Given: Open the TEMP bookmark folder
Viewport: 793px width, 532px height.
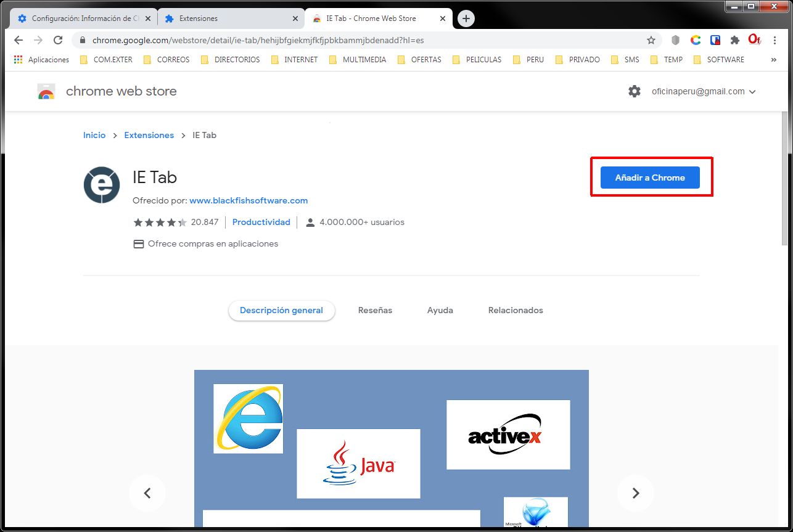Looking at the screenshot, I should [x=667, y=60].
